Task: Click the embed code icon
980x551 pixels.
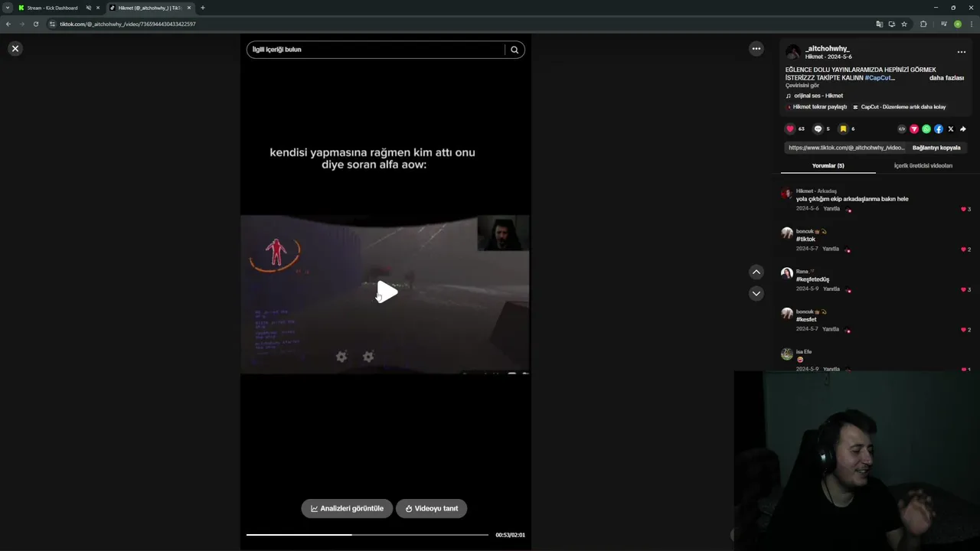Action: [x=902, y=129]
